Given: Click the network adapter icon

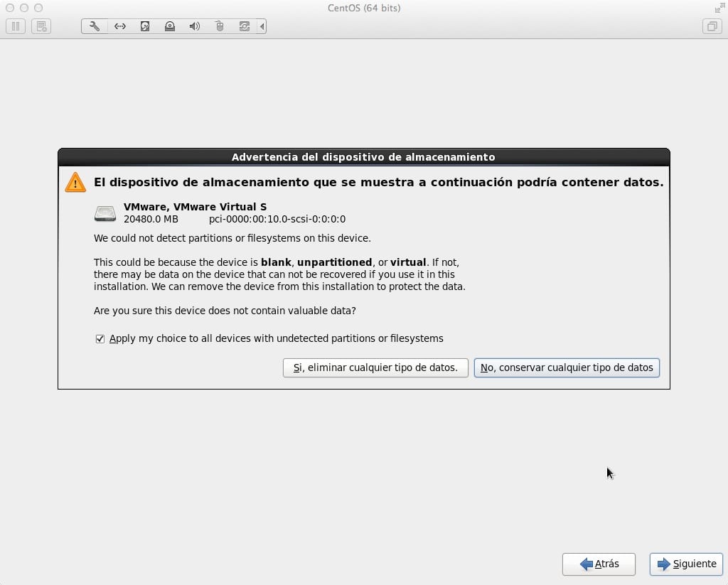Looking at the screenshot, I should [x=120, y=26].
